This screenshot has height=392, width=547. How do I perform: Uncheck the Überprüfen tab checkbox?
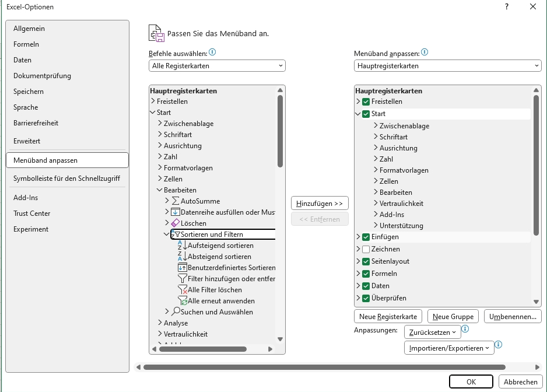366,298
